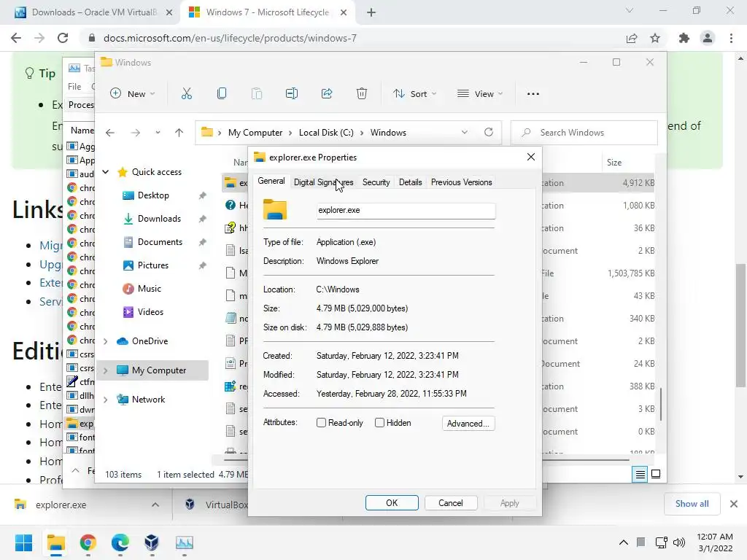The height and width of the screenshot is (560, 747).
Task: Enable the Read-only attribute checkbox
Action: pos(322,423)
